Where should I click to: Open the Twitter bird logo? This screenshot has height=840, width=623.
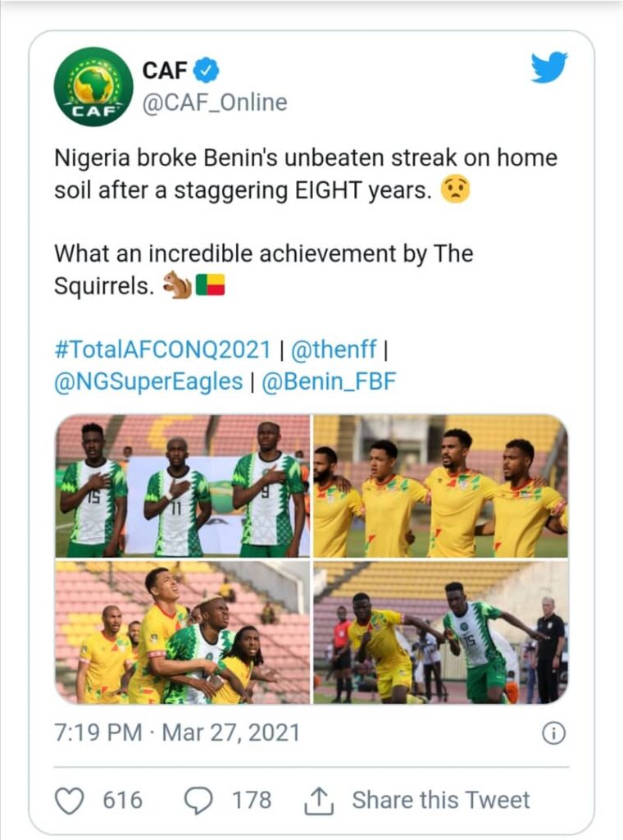tap(548, 67)
